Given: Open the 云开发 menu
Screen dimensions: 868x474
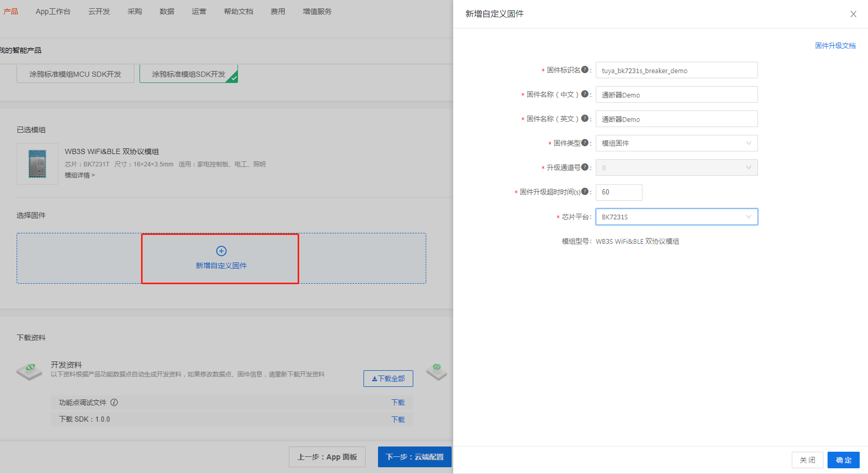Looking at the screenshot, I should click(99, 11).
